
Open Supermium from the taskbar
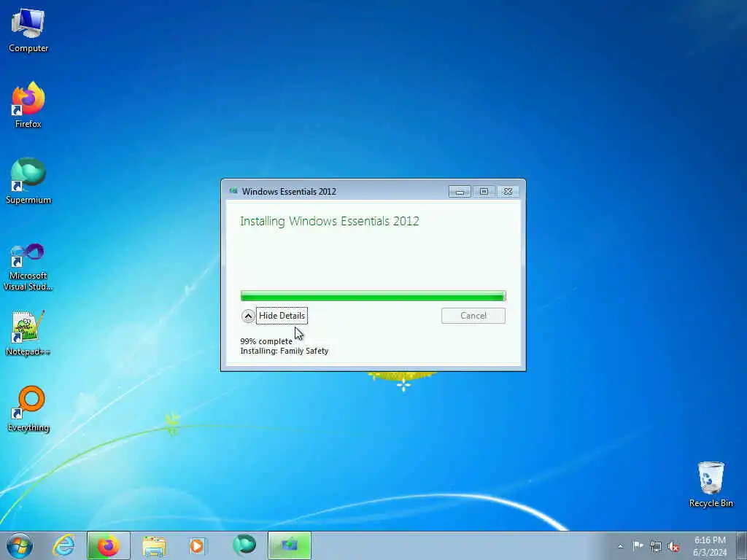[x=244, y=545]
